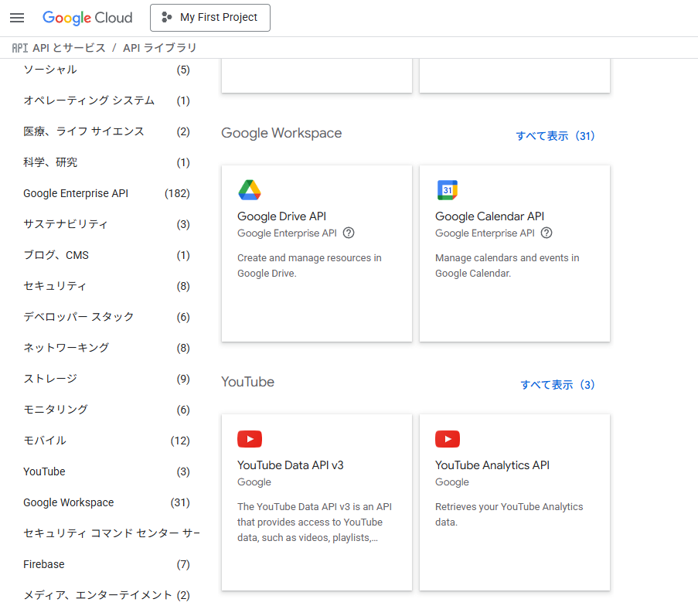Choose YouTube in the sidebar filter

(x=107, y=471)
